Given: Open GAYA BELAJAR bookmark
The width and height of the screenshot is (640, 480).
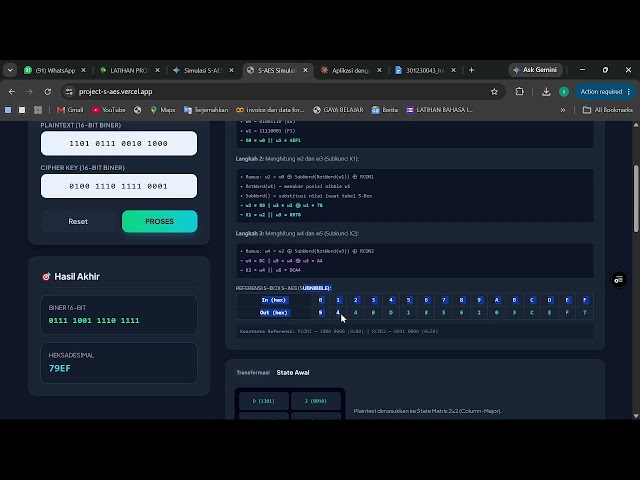Looking at the screenshot, I should coord(338,110).
